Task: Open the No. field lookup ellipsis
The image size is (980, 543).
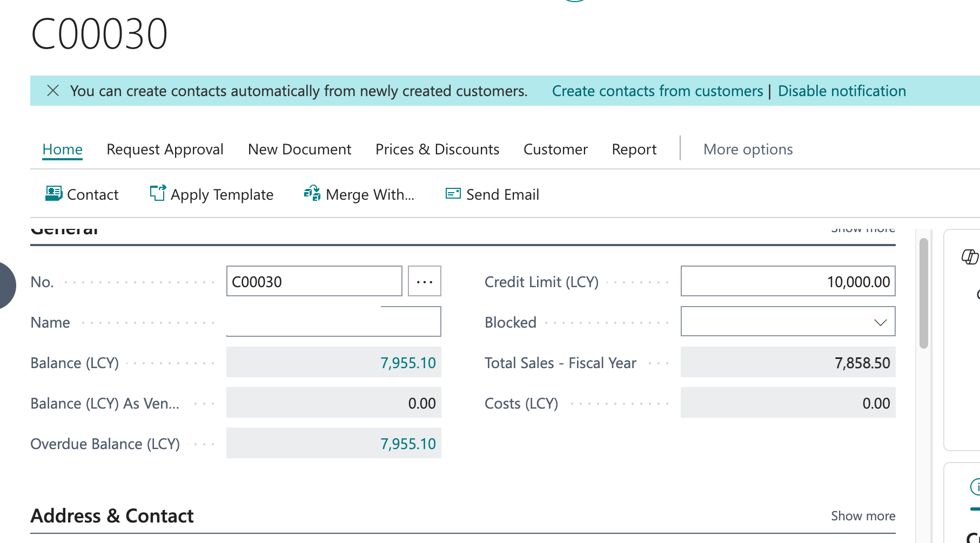Action: point(424,281)
